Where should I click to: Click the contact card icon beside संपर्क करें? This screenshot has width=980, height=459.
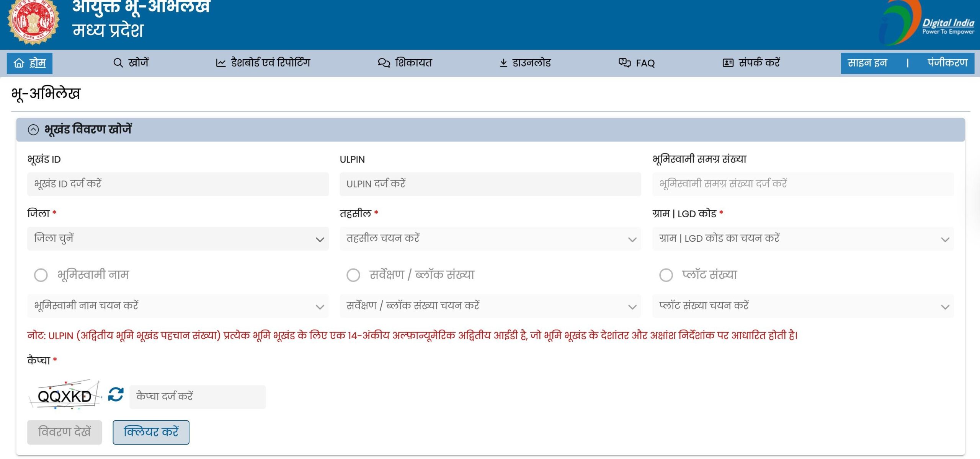[728, 63]
